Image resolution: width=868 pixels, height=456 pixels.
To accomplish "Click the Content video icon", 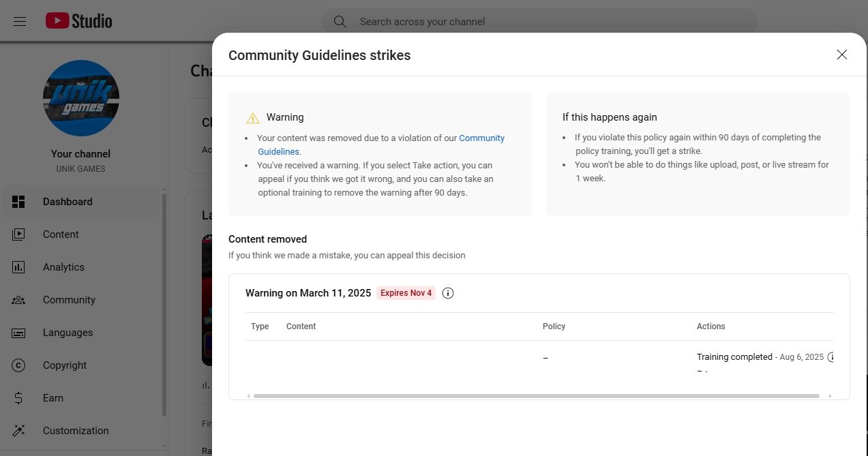I will pyautogui.click(x=18, y=234).
